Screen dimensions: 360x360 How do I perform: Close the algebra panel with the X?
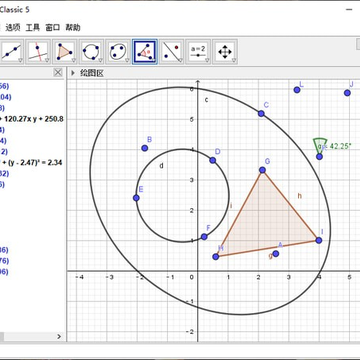58,73
